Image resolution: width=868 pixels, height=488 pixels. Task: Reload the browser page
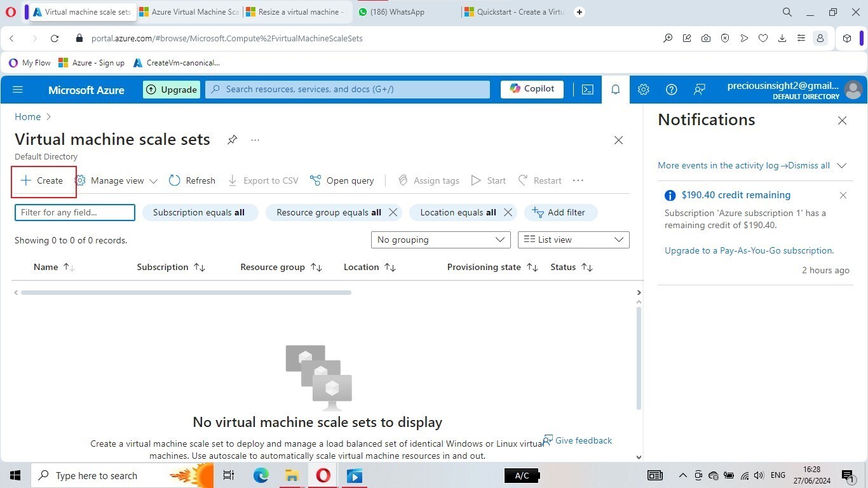(55, 38)
